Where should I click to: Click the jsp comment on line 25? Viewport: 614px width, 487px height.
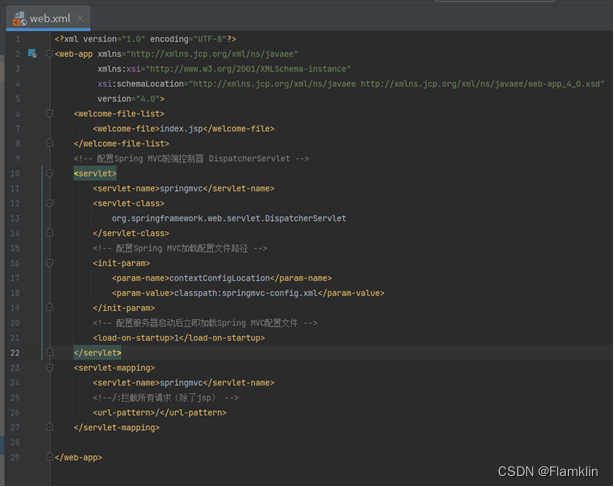click(x=166, y=398)
